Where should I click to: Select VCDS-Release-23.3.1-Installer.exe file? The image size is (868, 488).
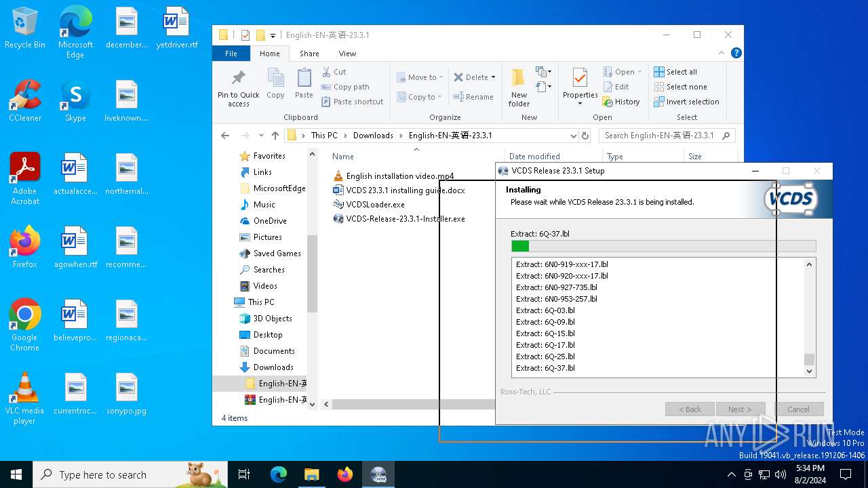click(x=399, y=219)
